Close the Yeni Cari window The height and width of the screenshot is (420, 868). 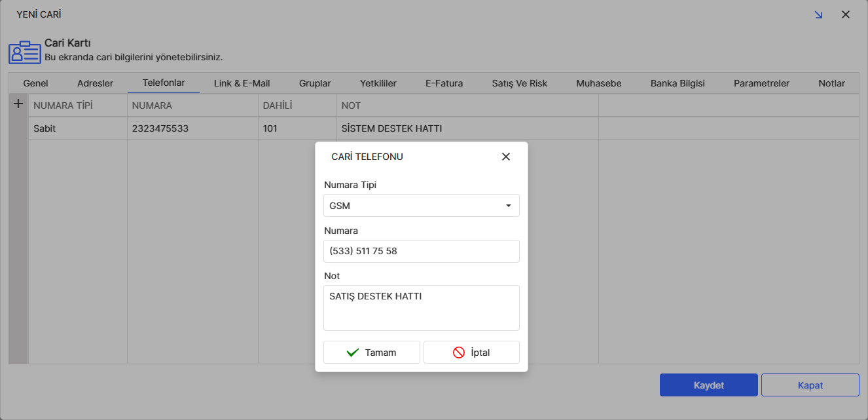coord(846,14)
